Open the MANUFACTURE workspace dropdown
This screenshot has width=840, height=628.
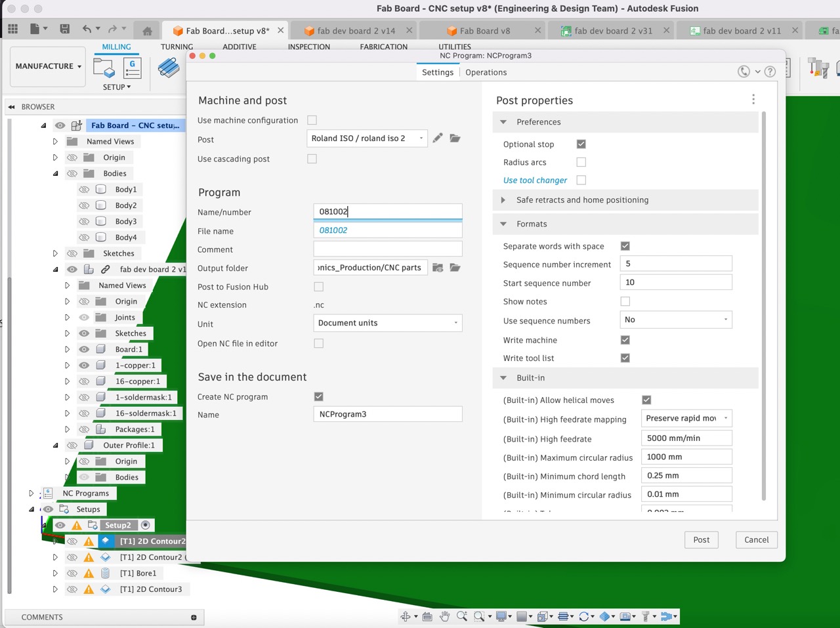coord(49,66)
